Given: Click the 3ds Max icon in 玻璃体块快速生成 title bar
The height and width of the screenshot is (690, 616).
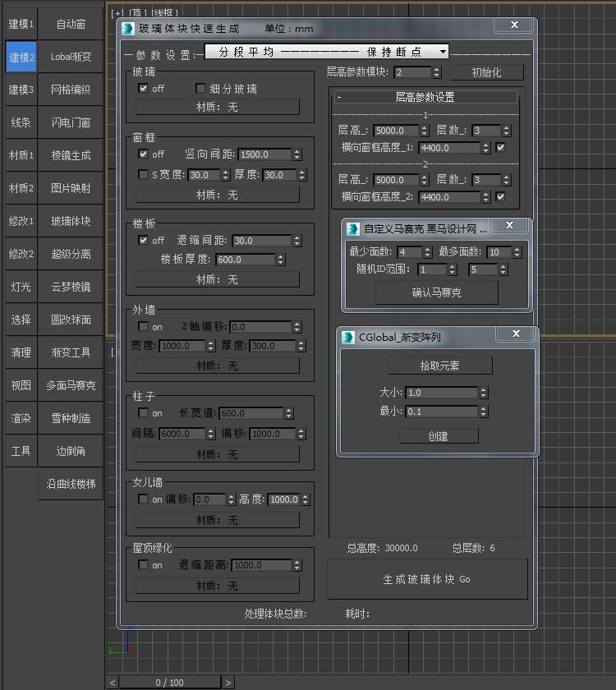Looking at the screenshot, I should click(x=128, y=29).
